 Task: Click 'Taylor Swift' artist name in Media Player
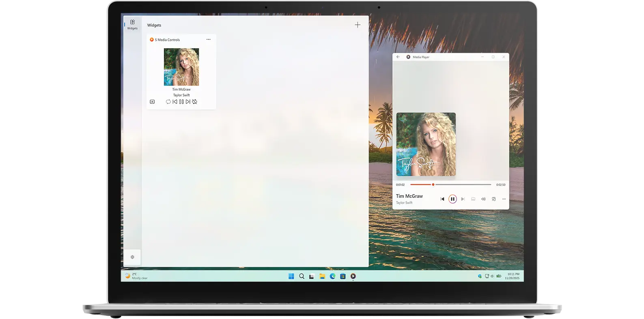coord(404,203)
